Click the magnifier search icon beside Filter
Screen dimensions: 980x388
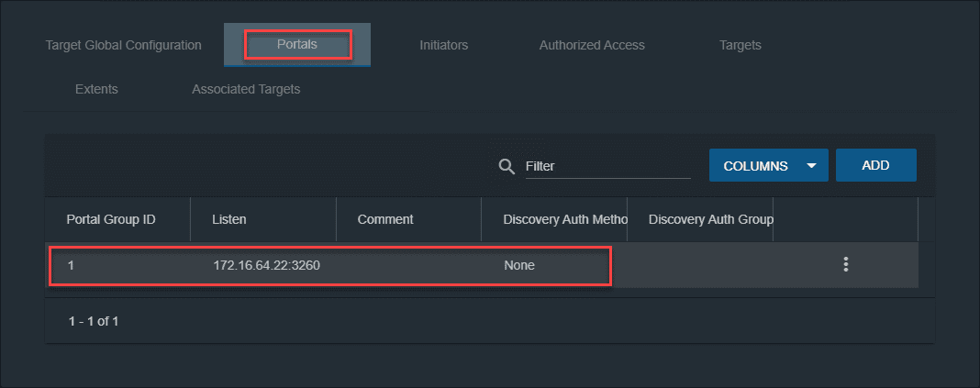(506, 166)
